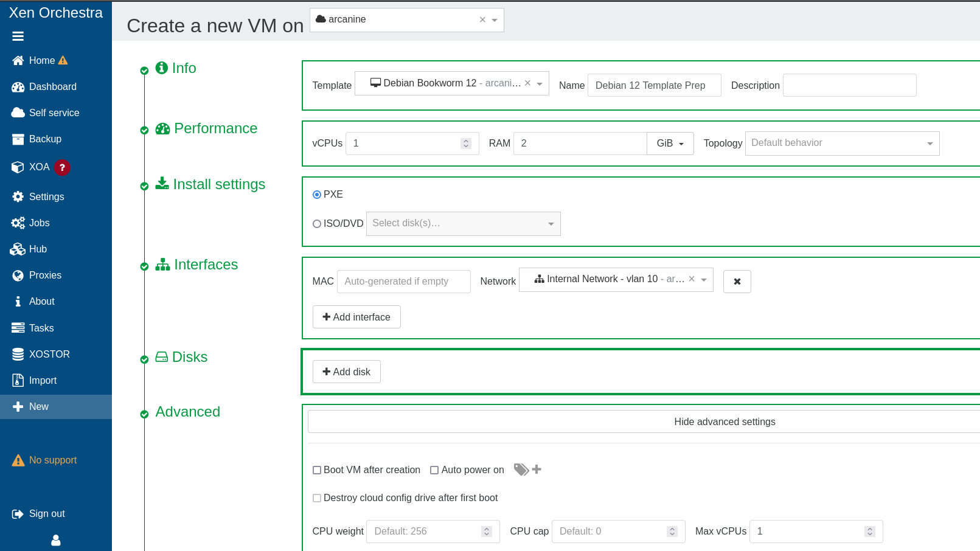Click the Import file icon
This screenshot has width=980, height=551.
tap(18, 380)
